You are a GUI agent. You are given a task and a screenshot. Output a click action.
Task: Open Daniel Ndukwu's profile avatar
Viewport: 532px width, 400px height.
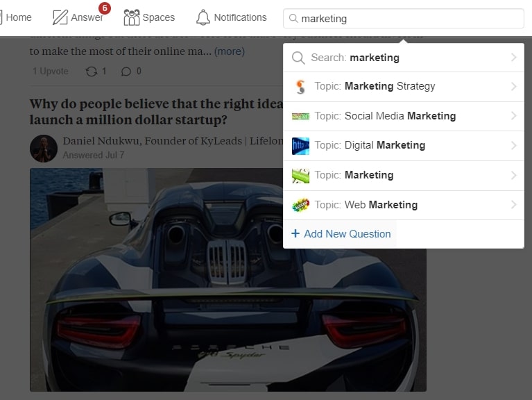(x=43, y=148)
